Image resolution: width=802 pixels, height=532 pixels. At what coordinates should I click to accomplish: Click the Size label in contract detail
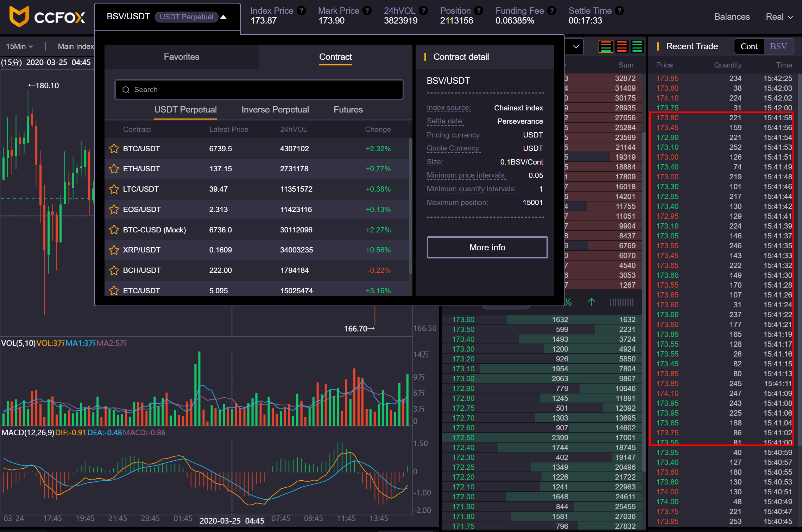coord(435,162)
